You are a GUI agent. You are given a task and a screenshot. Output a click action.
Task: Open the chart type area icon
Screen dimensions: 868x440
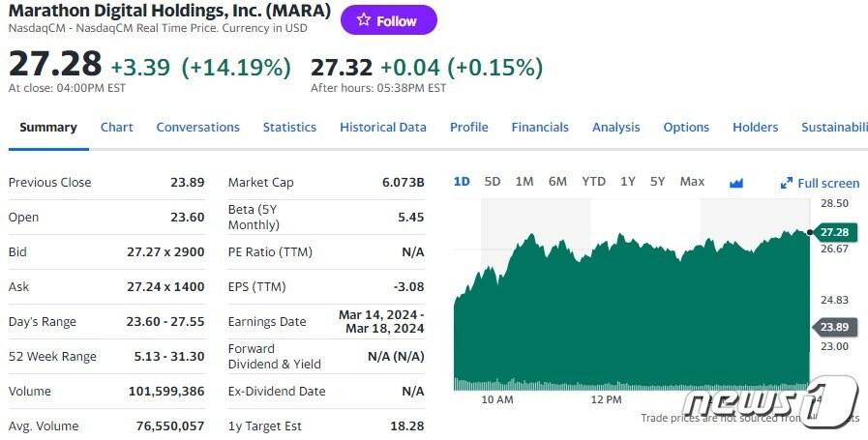[x=735, y=183]
